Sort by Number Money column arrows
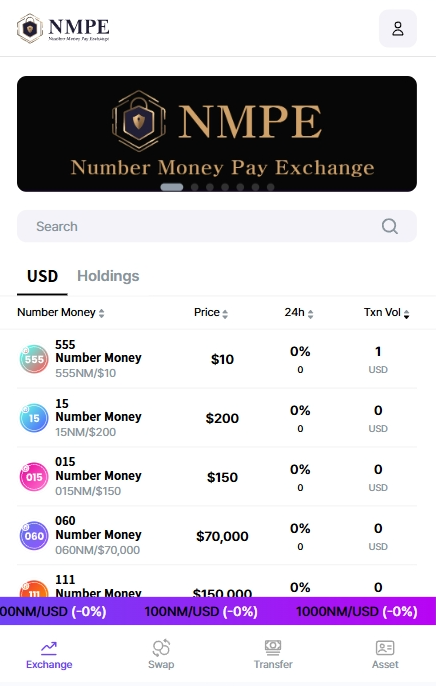 pyautogui.click(x=101, y=313)
